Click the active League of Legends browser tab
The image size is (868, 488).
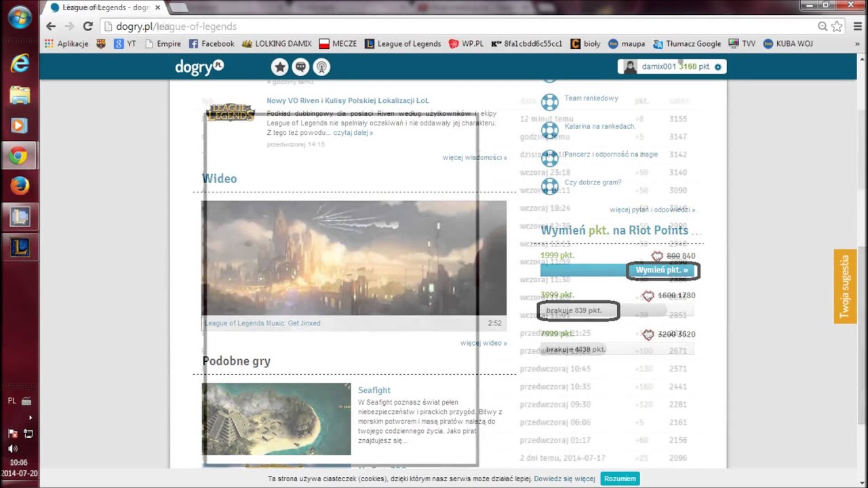105,7
